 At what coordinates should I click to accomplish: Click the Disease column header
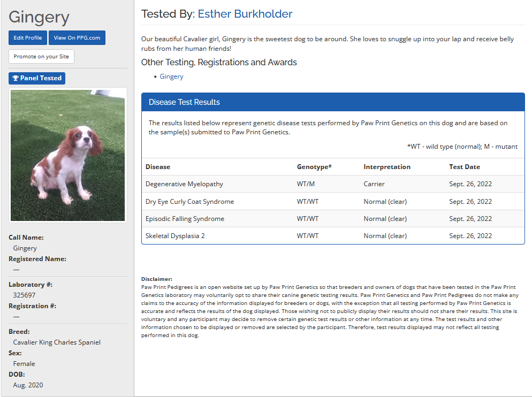(158, 167)
